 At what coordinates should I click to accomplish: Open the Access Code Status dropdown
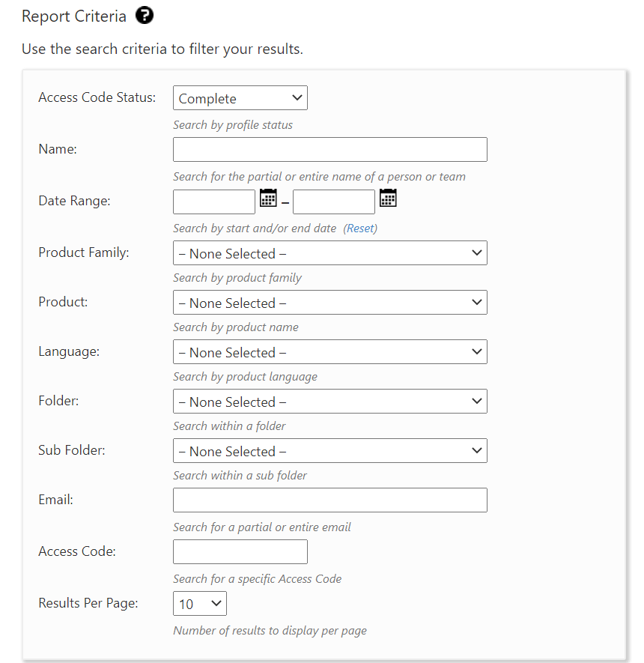240,98
